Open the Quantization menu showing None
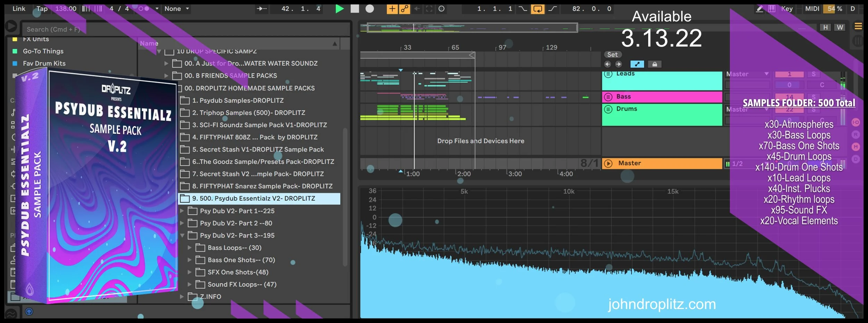 tap(177, 9)
